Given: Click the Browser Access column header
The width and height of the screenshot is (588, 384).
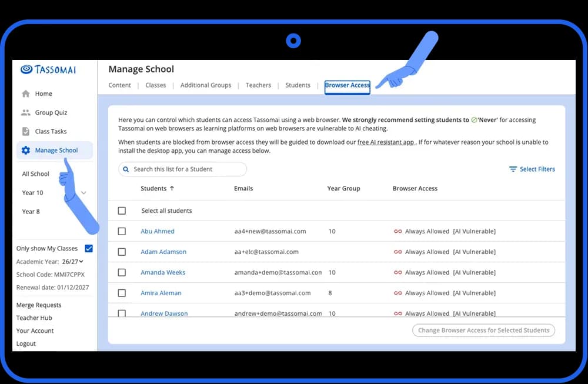Looking at the screenshot, I should tap(415, 188).
